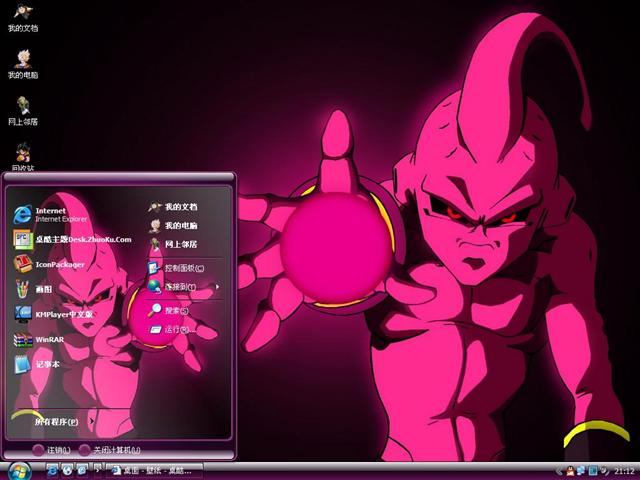The image size is (640, 480).
Task: Open 我的电脑 in Start menu right column
Action: (x=173, y=225)
